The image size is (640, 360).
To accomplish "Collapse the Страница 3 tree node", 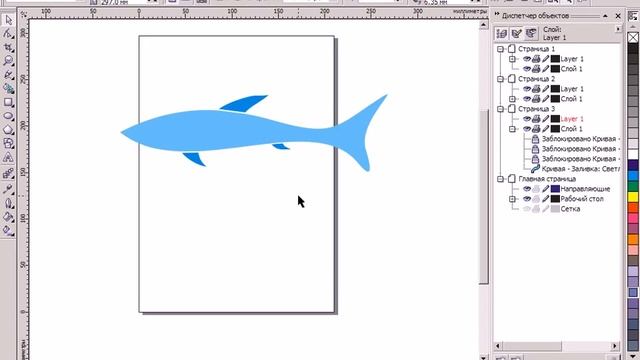I will tap(500, 109).
